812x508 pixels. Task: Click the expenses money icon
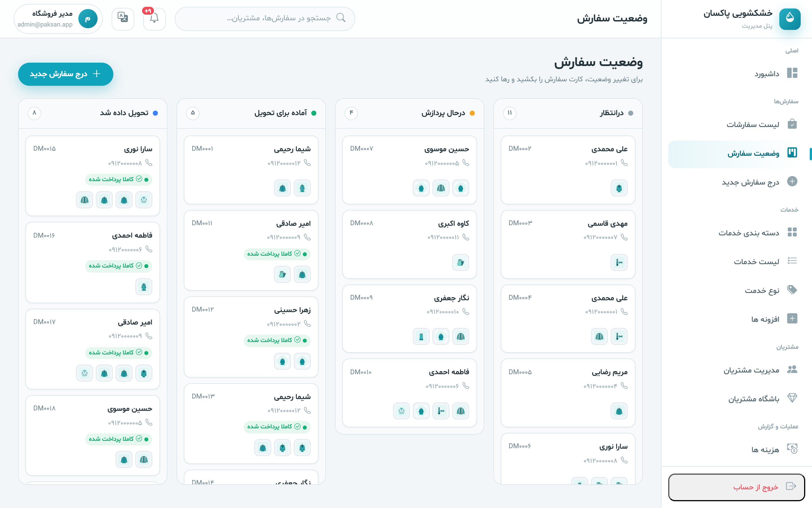coord(792,449)
